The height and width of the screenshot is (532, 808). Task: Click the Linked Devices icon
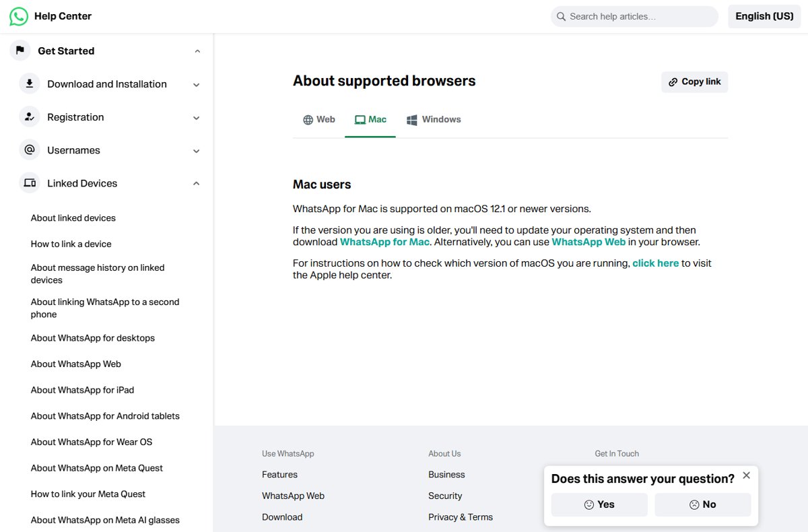click(30, 182)
